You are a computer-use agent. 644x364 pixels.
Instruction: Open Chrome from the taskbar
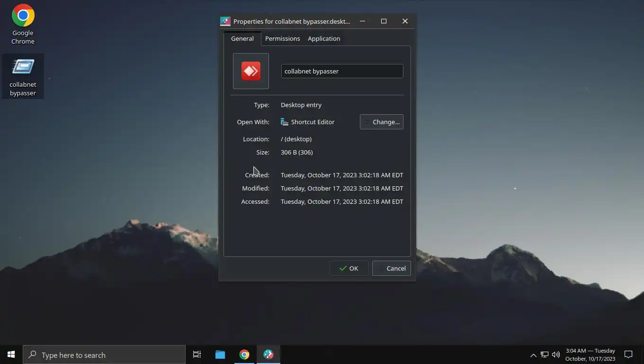[244, 355]
